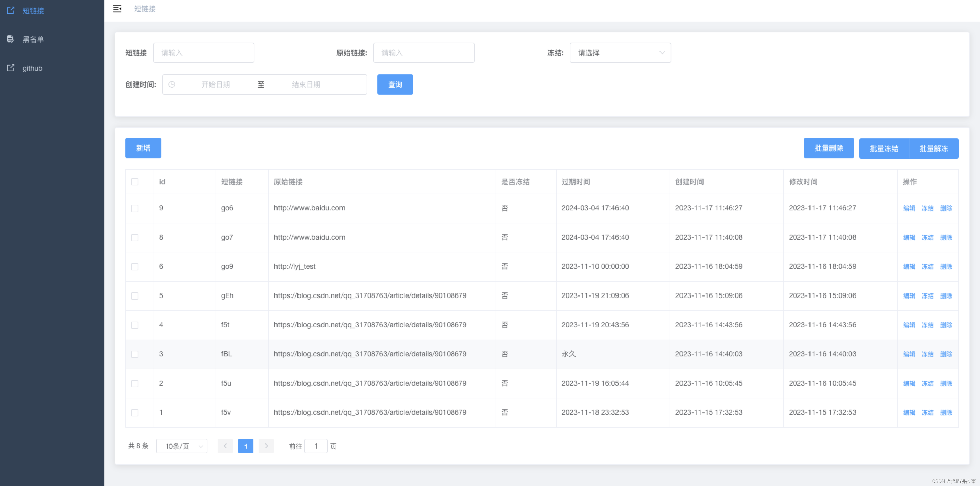Click the 批量冻结 button
The image size is (980, 486).
[x=884, y=149]
